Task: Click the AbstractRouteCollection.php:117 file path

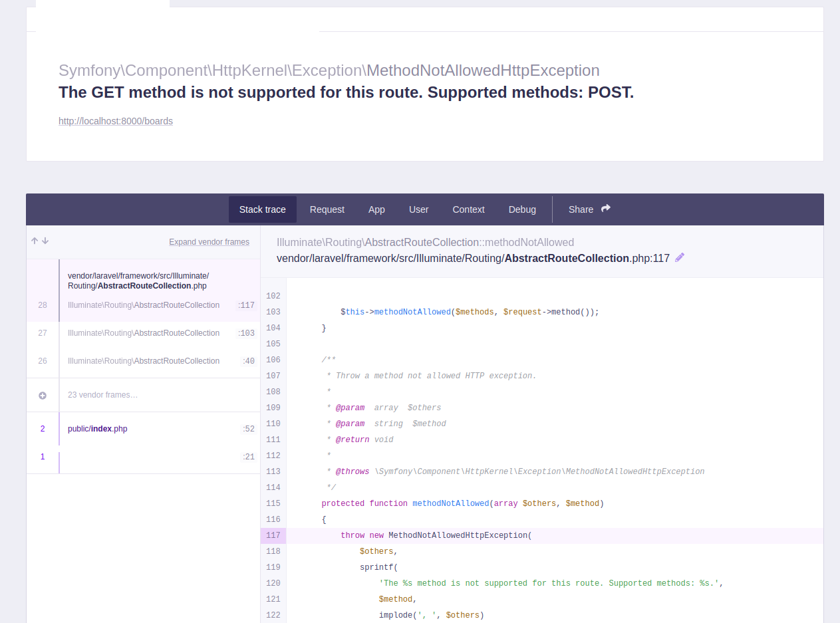Action: [x=473, y=258]
